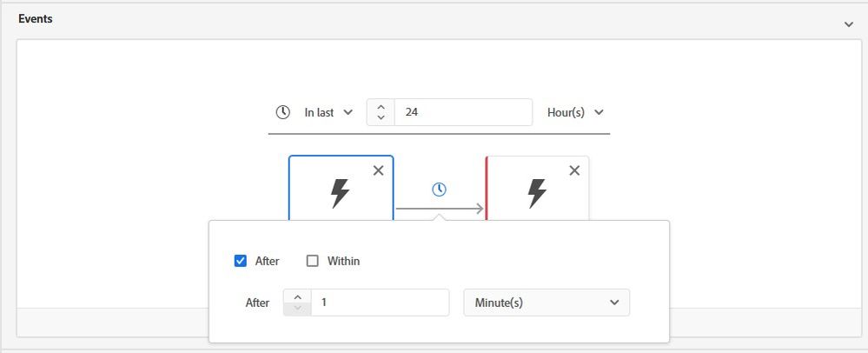868x353 pixels.
Task: Increase the 24 time window value
Action: coord(381,106)
